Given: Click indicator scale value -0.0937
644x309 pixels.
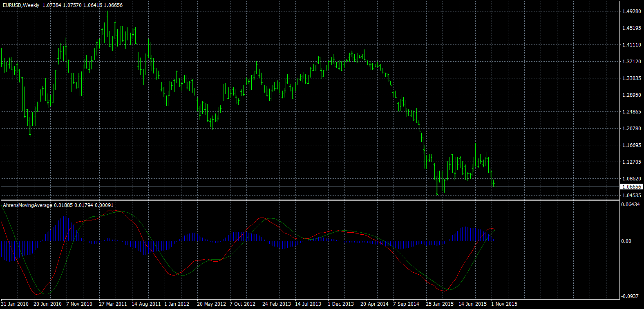Looking at the screenshot, I should pos(630,296).
